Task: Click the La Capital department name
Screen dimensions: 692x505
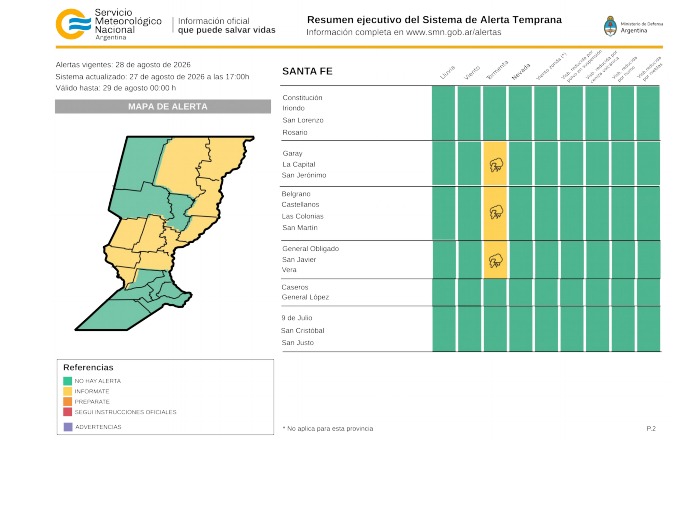Action: 299,164
